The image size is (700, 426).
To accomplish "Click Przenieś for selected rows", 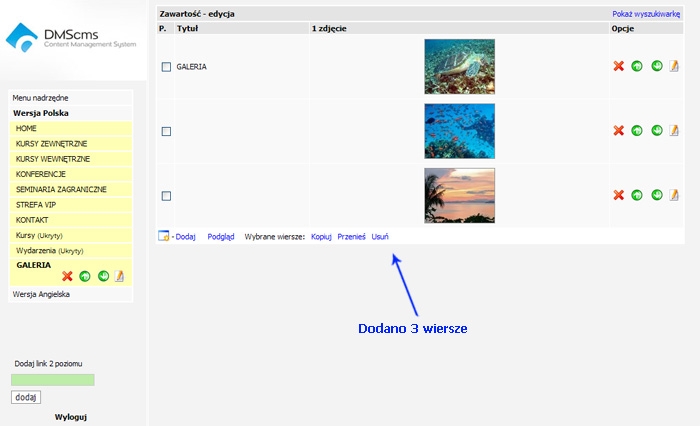I will point(351,237).
